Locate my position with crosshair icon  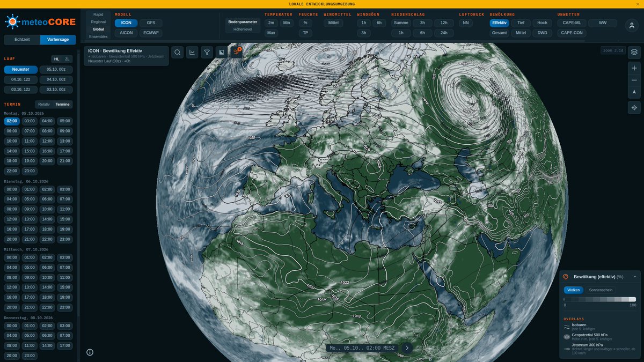click(634, 108)
